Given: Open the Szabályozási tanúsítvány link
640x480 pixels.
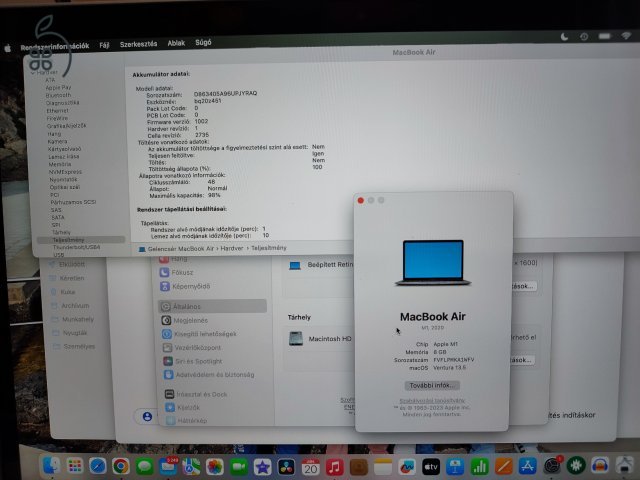Looking at the screenshot, I should [432, 401].
